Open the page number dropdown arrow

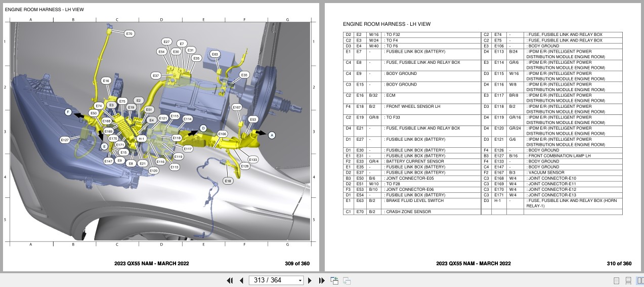tap(300, 280)
